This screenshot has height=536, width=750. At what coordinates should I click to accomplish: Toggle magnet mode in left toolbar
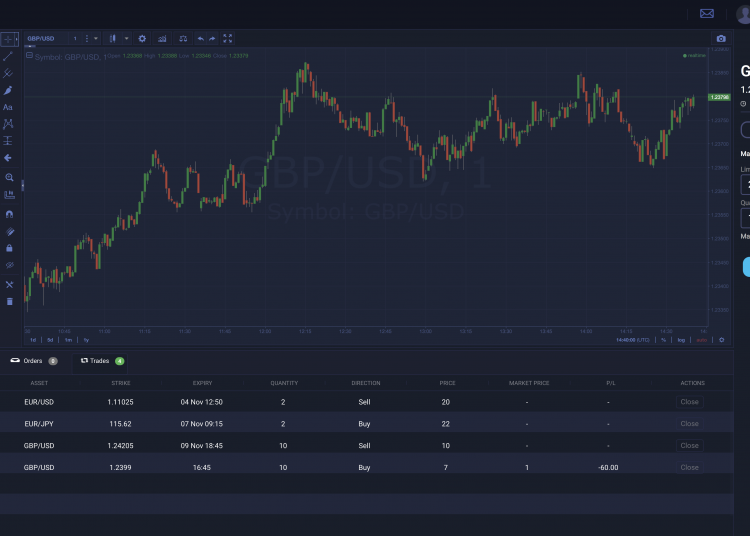9,214
